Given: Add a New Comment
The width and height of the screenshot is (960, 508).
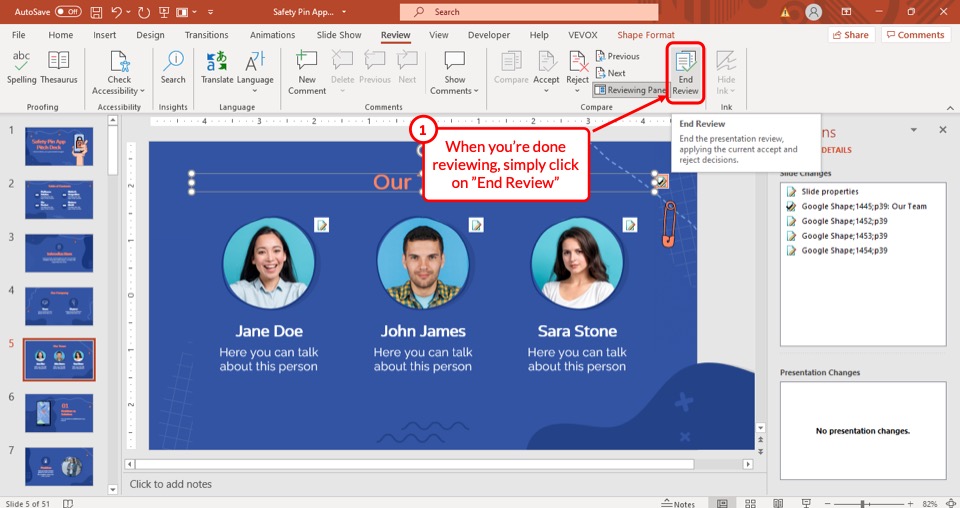Looking at the screenshot, I should point(307,72).
